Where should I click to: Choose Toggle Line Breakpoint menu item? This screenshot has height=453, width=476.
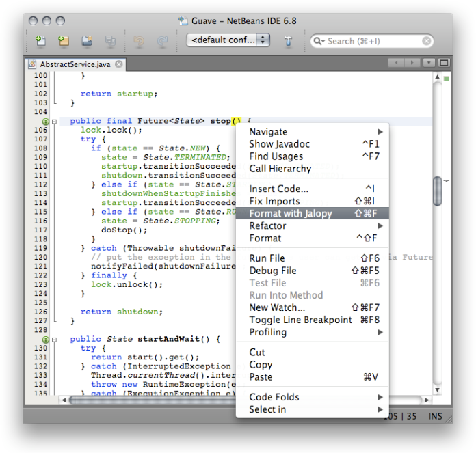(313, 320)
